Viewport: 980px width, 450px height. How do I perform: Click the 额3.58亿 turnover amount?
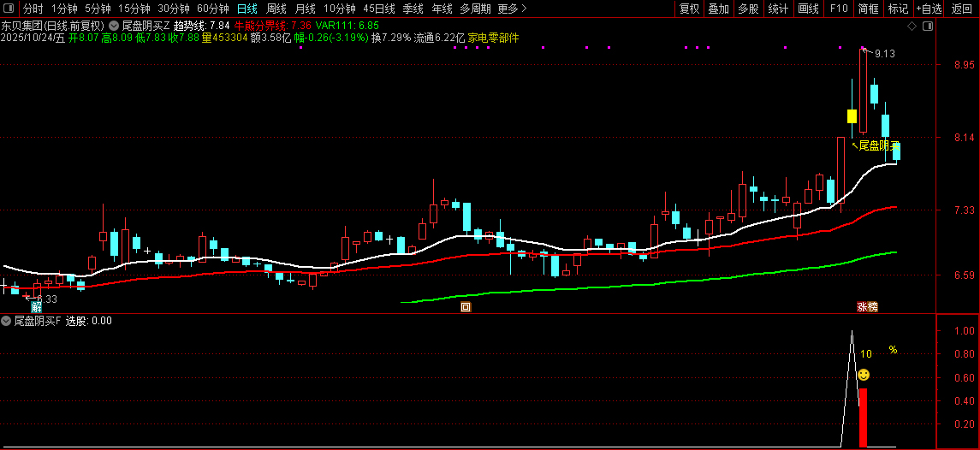270,38
